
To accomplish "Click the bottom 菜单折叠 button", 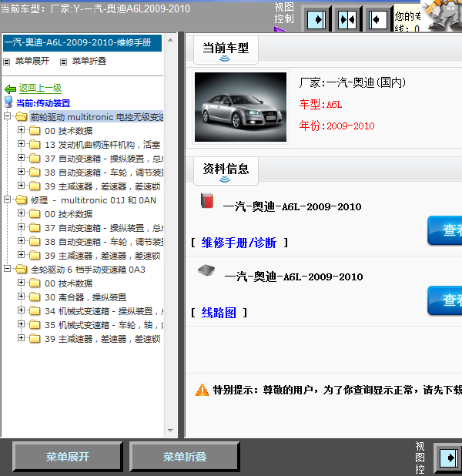I will [x=185, y=457].
